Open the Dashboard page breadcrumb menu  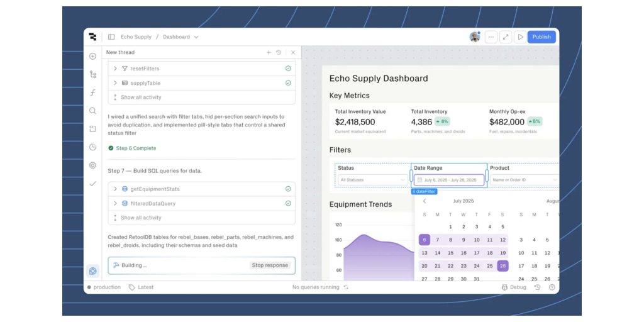point(180,37)
